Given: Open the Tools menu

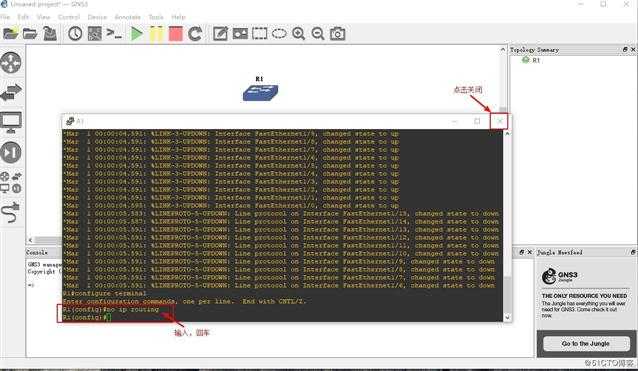Looking at the screenshot, I should pos(156,17).
